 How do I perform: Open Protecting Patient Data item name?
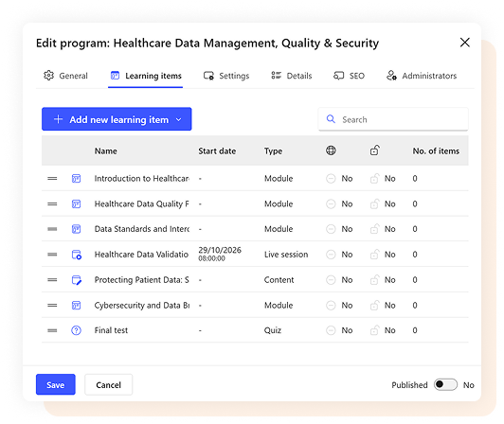pyautogui.click(x=142, y=280)
